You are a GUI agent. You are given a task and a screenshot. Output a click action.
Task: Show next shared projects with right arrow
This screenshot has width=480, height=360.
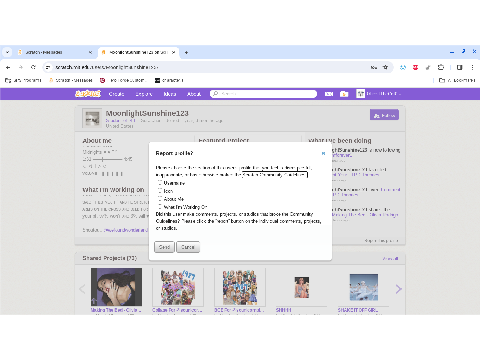coord(398,289)
